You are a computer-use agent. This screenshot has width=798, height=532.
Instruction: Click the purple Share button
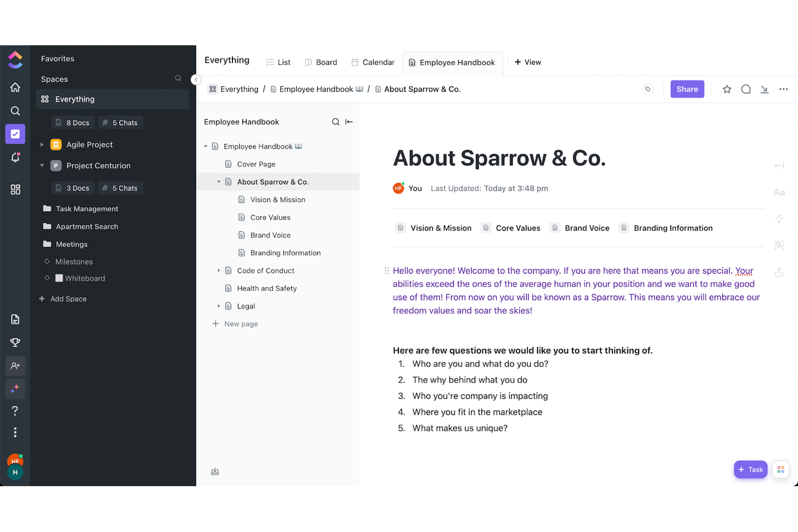point(687,89)
